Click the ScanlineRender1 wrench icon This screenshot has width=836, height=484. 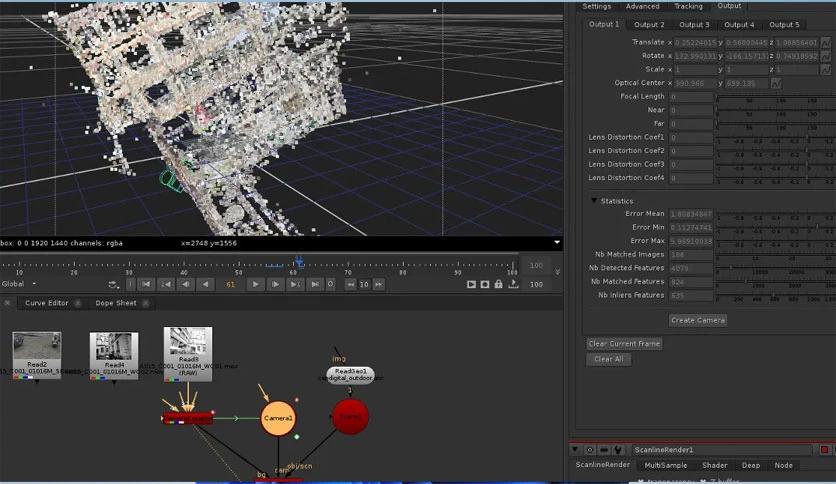pos(618,450)
